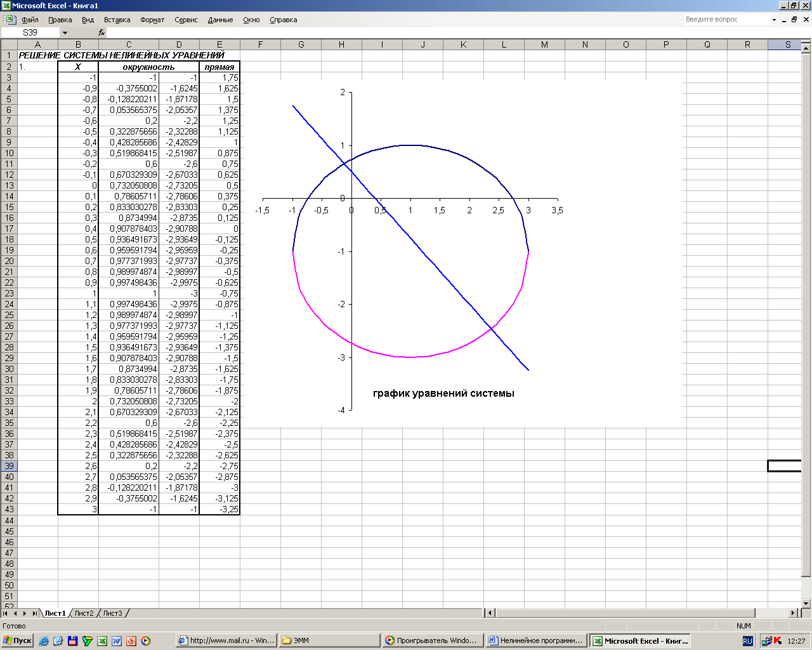
Task: Launch Excel from quick launch icon
Action: (x=102, y=641)
